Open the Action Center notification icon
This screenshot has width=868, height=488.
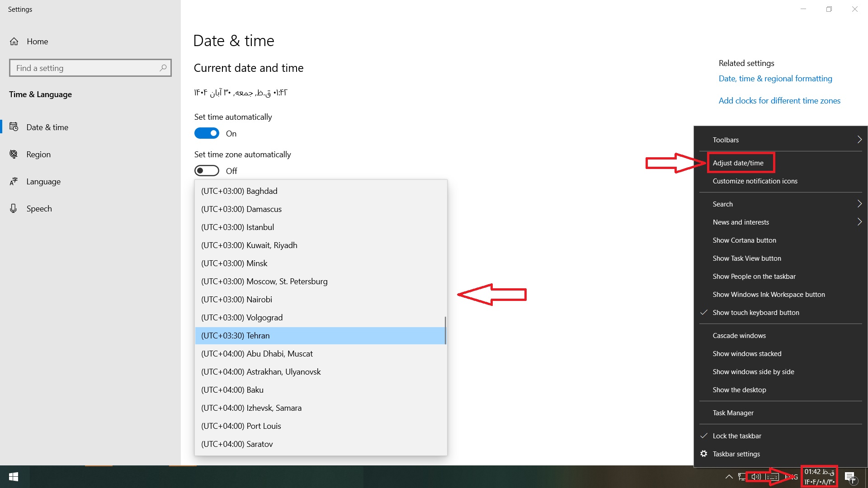click(850, 477)
